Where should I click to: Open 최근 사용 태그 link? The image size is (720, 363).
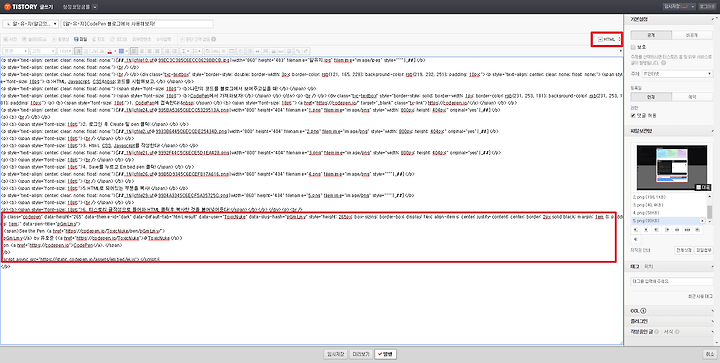tap(700, 296)
